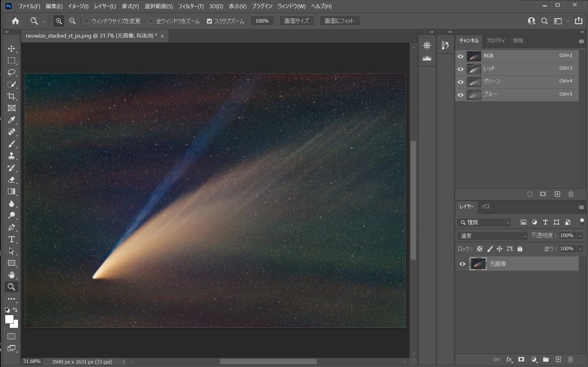Open the フィルター(T) menu
Image resolution: width=588 pixels, height=367 pixels.
(191, 6)
